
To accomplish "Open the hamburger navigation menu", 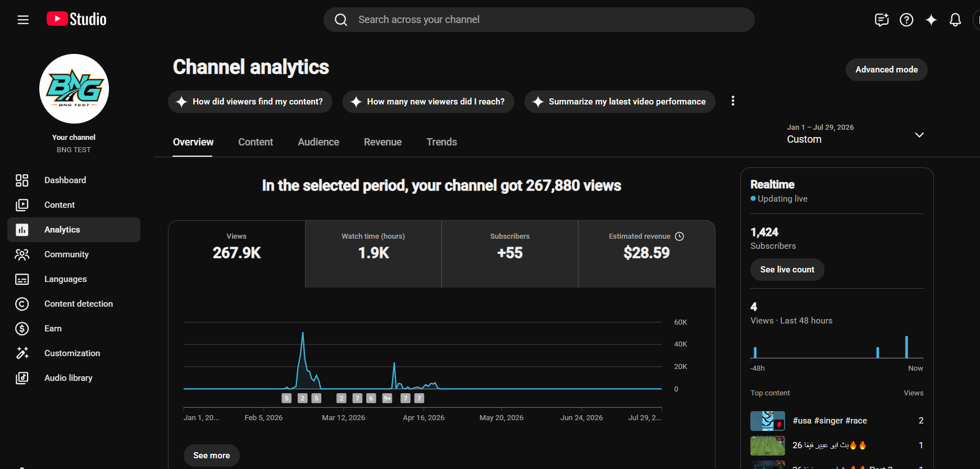I will click(23, 20).
